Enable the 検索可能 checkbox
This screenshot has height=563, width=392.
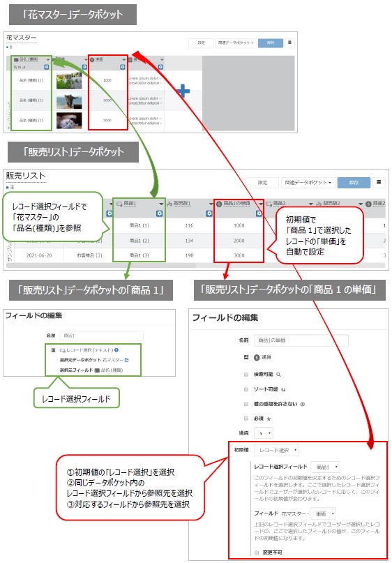pos(246,374)
